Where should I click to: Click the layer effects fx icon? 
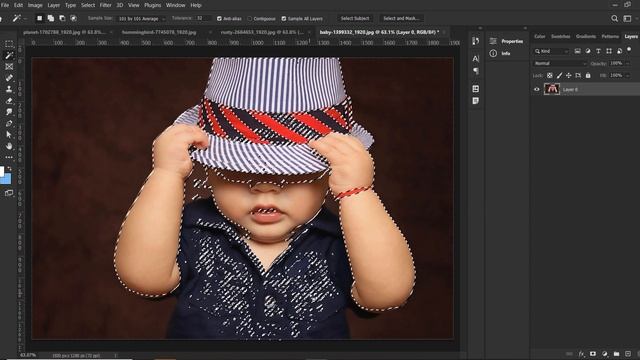tap(581, 354)
